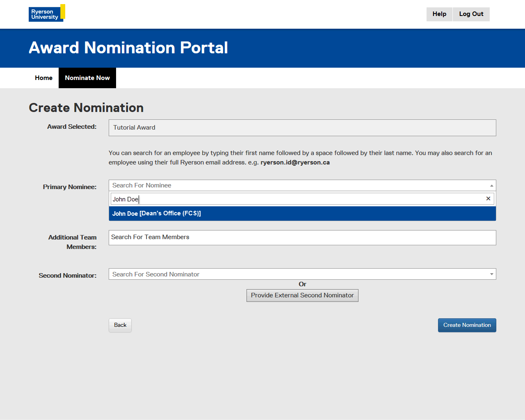Click the ryerson.id@ryerson.ca example email
This screenshot has height=420, width=525.
pyautogui.click(x=295, y=162)
